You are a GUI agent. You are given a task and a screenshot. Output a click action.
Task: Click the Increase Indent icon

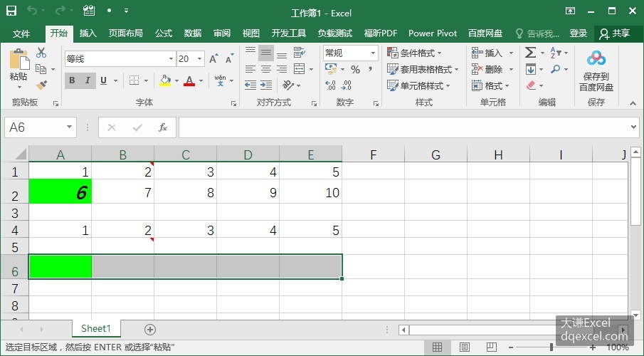coord(266,85)
